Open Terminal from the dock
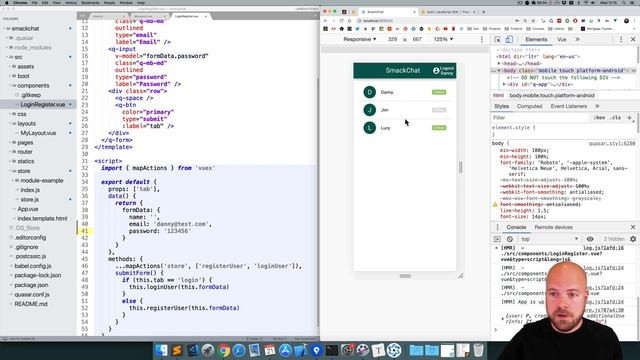This screenshot has width=640, height=360. 332,350
